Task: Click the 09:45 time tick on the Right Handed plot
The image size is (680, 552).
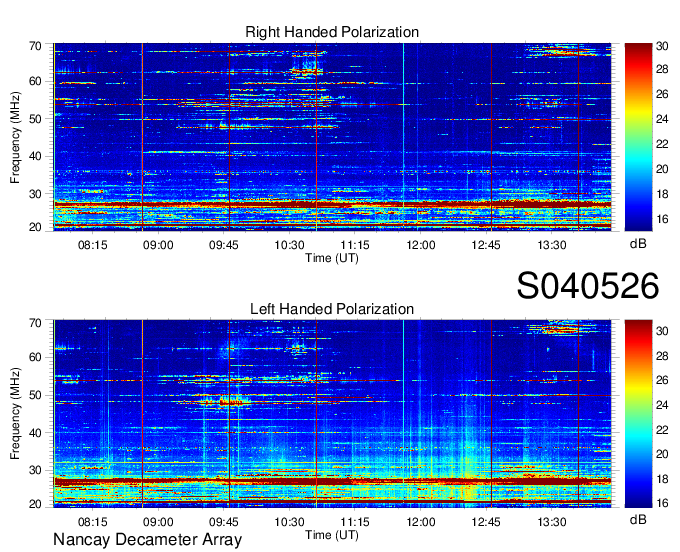Action: pyautogui.click(x=224, y=245)
